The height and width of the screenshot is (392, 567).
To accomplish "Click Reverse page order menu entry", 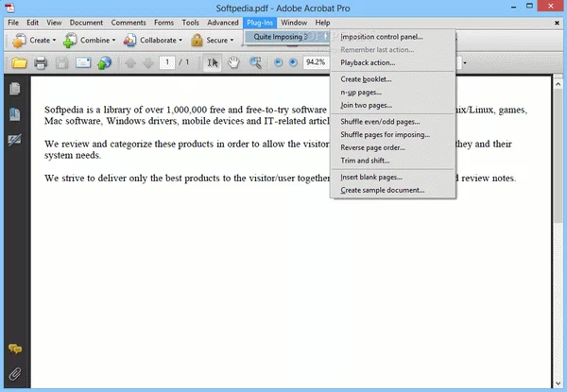I will pyautogui.click(x=372, y=147).
